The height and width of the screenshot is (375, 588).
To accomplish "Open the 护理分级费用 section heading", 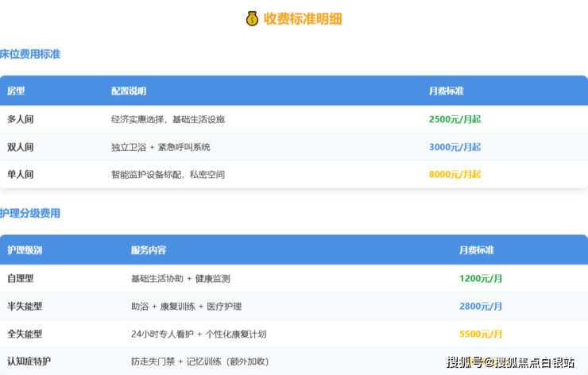I will [x=30, y=213].
